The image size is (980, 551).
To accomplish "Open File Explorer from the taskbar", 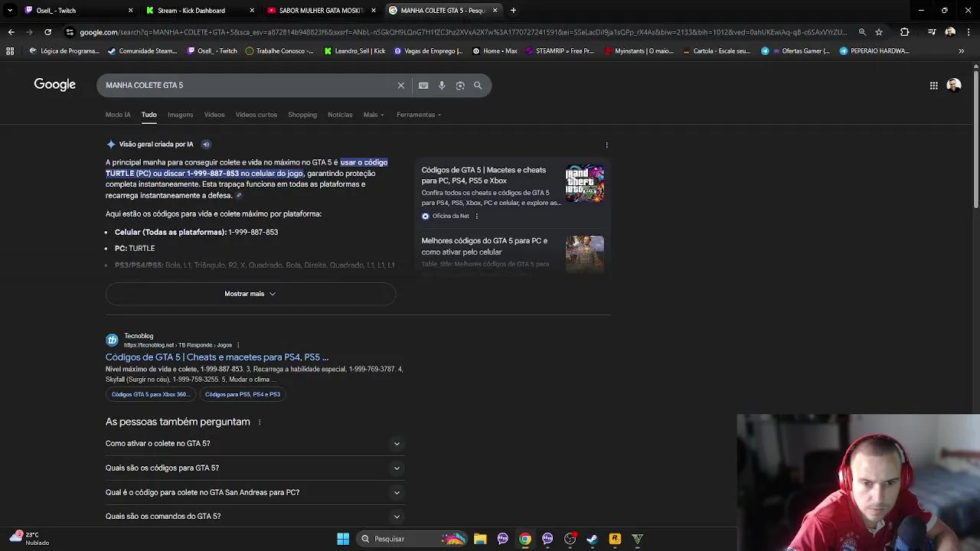I will (x=480, y=539).
